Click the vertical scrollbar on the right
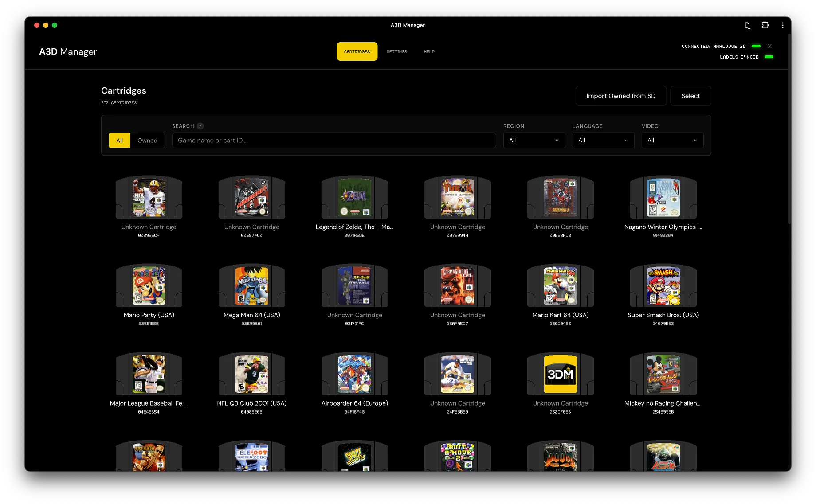The image size is (816, 504). click(x=789, y=133)
